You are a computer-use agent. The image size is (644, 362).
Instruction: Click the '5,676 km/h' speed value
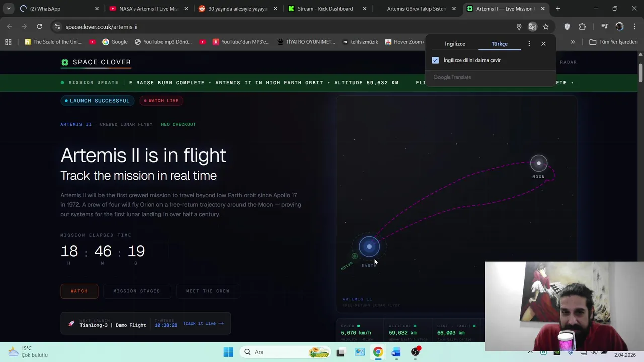pyautogui.click(x=356, y=333)
